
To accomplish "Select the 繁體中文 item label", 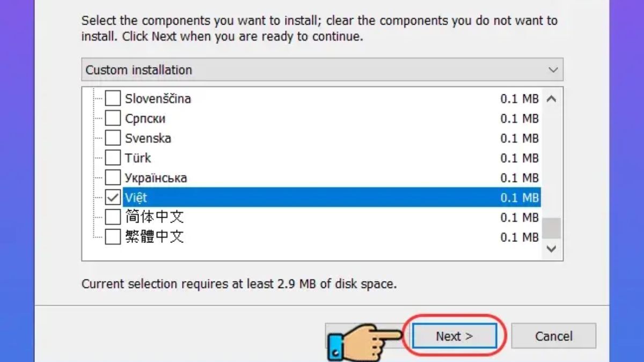I will (x=155, y=237).
